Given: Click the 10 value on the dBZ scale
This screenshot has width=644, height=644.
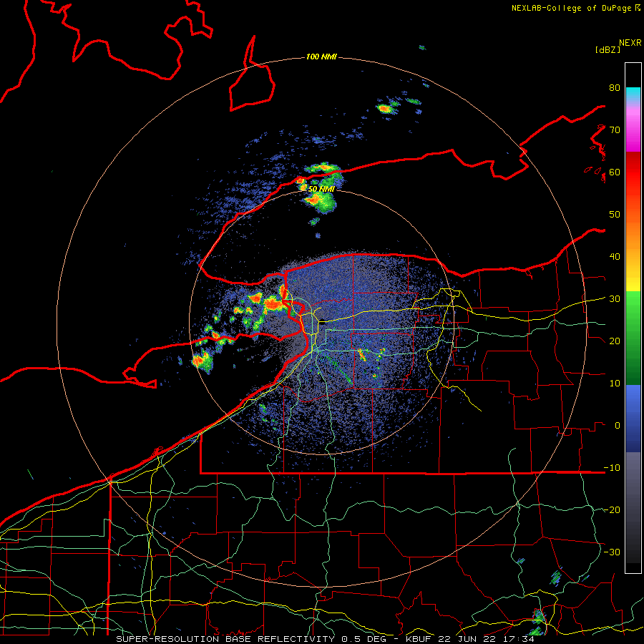Looking at the screenshot, I should (x=615, y=384).
